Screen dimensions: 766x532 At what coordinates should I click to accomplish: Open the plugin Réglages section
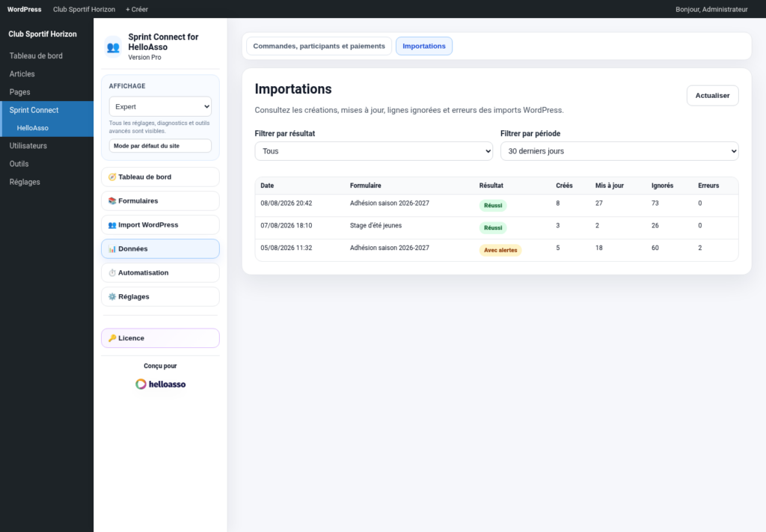coord(160,296)
